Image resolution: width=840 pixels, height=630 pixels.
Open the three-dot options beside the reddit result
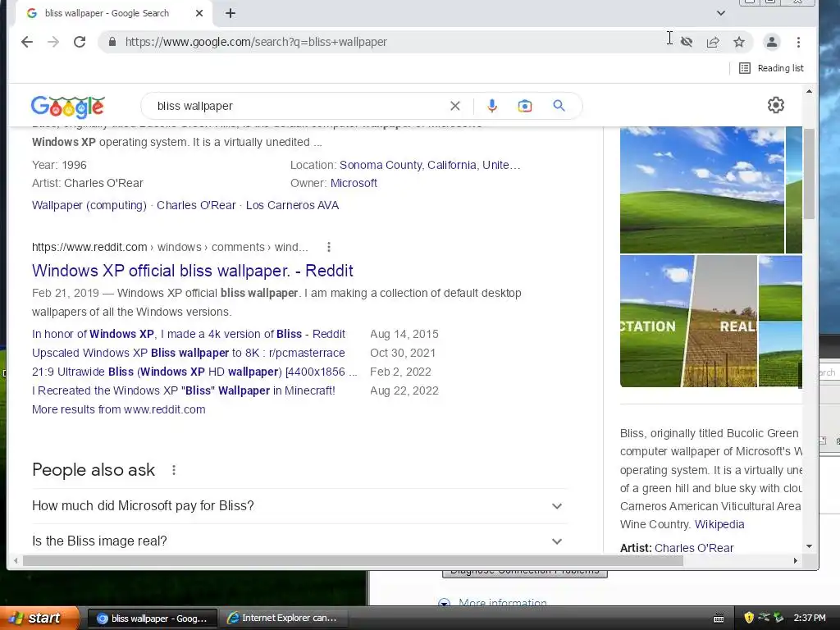(328, 247)
